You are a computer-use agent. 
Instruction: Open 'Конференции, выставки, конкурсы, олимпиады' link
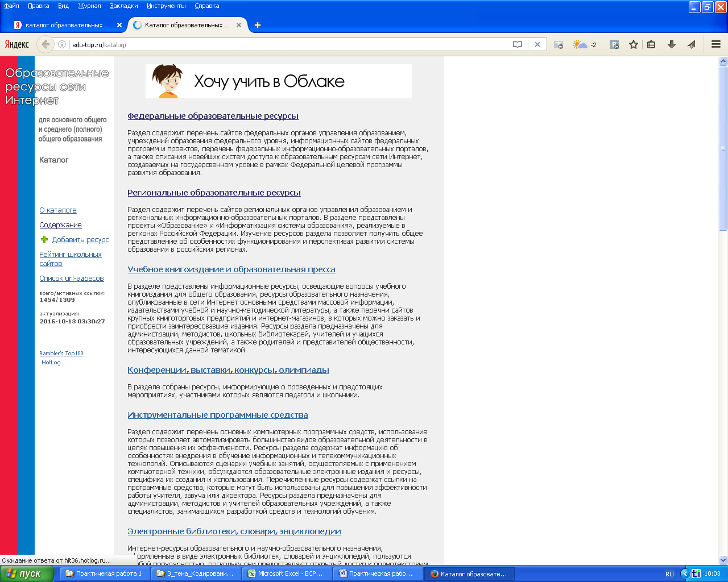coord(228,370)
